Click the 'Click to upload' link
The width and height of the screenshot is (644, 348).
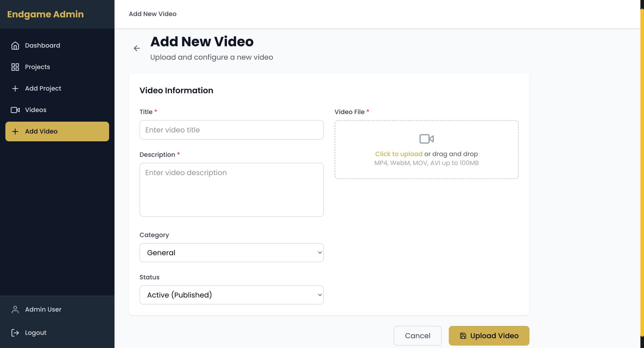(x=398, y=154)
